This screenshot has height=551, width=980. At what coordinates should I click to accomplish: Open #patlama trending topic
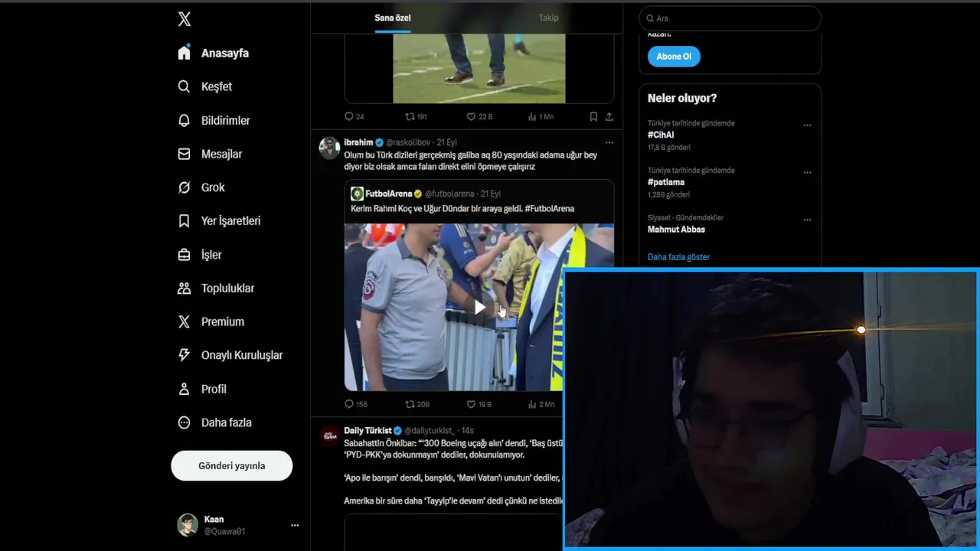click(666, 182)
